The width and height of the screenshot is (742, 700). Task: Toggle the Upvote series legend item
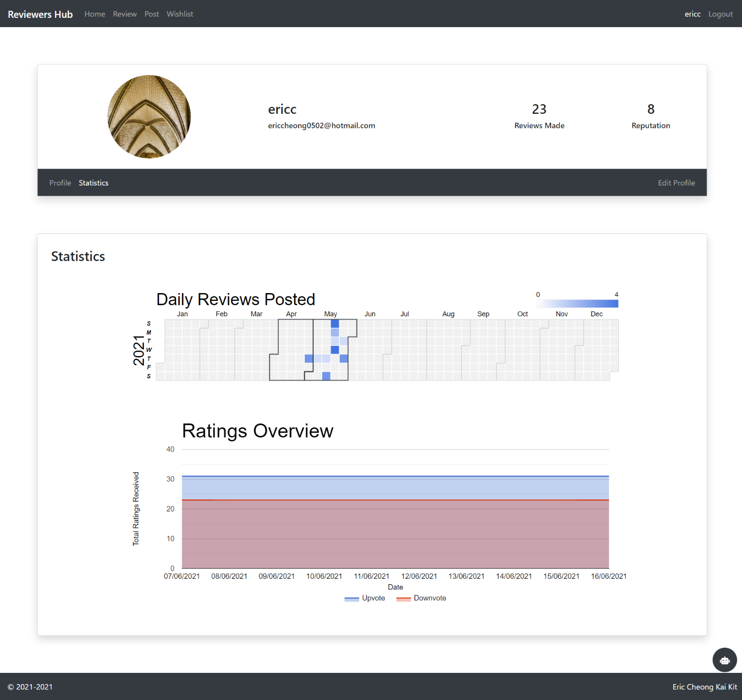(365, 598)
